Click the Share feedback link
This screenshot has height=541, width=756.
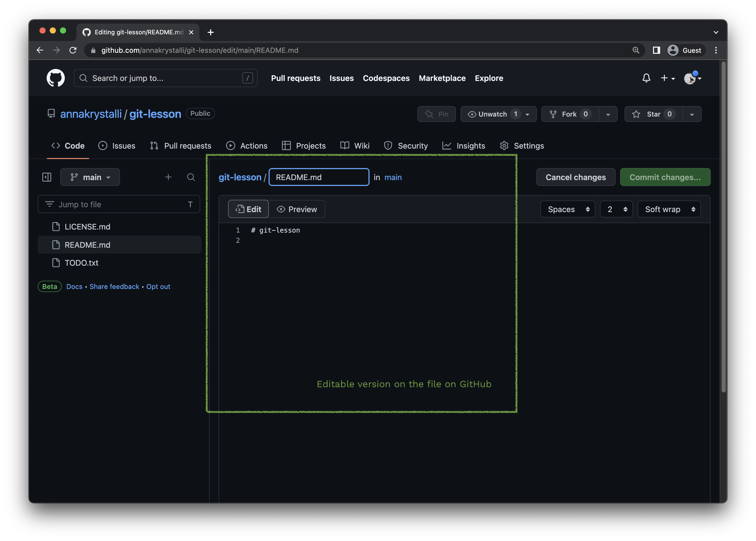coord(114,286)
